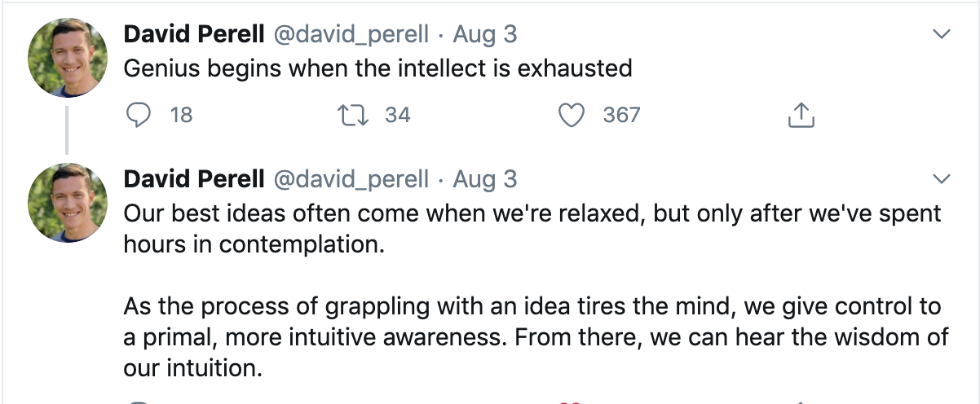Expand the second tweet's chevron options menu
Viewport: 980px width, 404px height.
click(x=942, y=178)
